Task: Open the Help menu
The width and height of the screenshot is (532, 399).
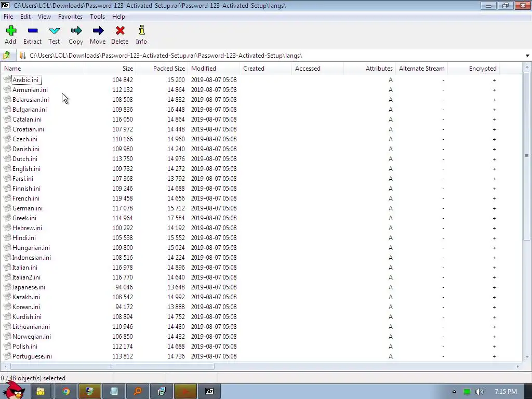Action: pos(119,17)
